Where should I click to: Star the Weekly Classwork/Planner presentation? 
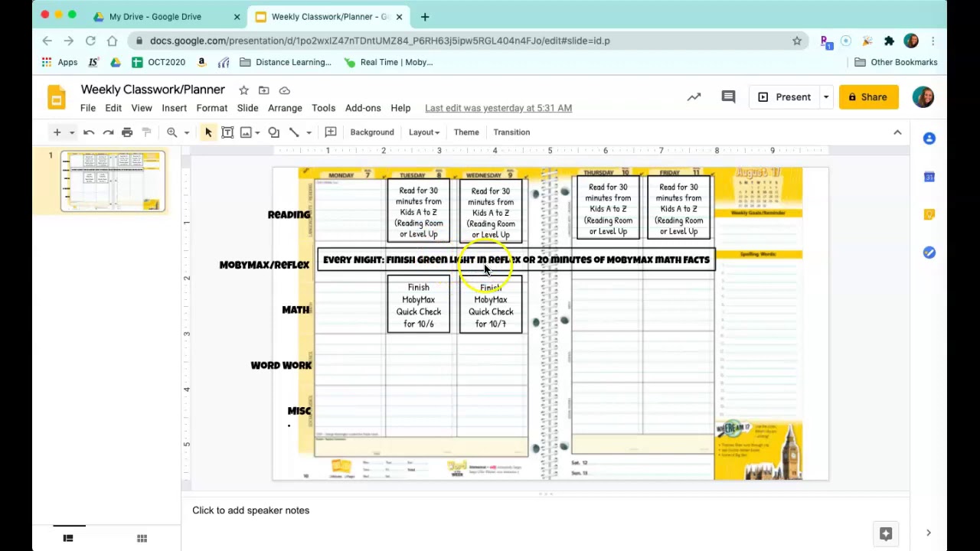tap(243, 90)
